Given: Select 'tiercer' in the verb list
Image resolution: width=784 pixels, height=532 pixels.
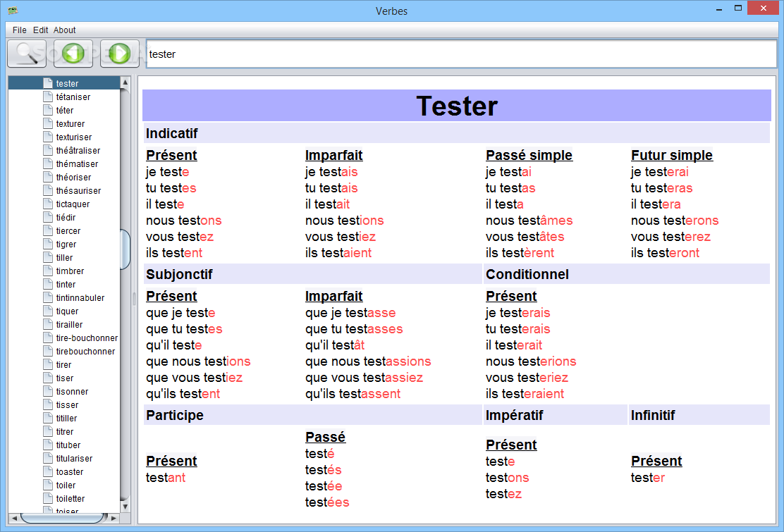Looking at the screenshot, I should tap(68, 231).
